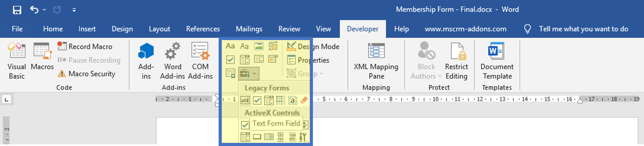
Task: Open Word Add-ins dialog
Action: coord(173,61)
